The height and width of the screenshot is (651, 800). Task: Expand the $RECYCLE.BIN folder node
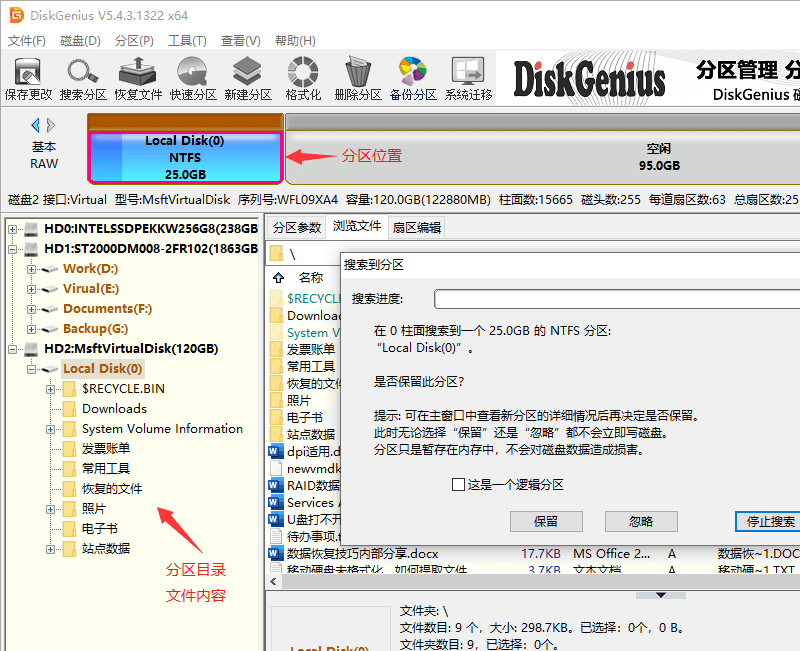click(x=50, y=389)
